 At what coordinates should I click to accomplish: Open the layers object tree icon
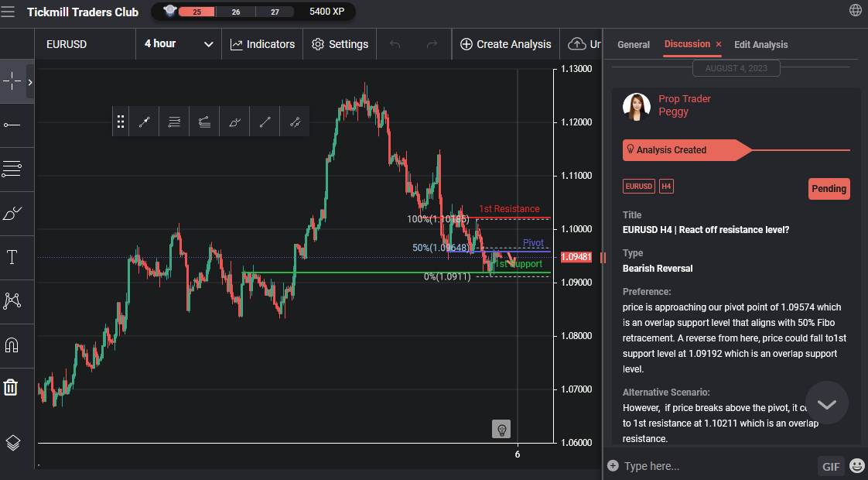(12, 442)
